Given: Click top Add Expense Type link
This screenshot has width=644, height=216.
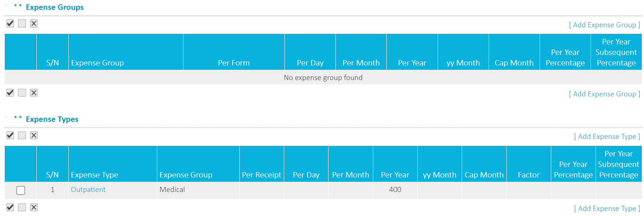Looking at the screenshot, I should tap(607, 136).
